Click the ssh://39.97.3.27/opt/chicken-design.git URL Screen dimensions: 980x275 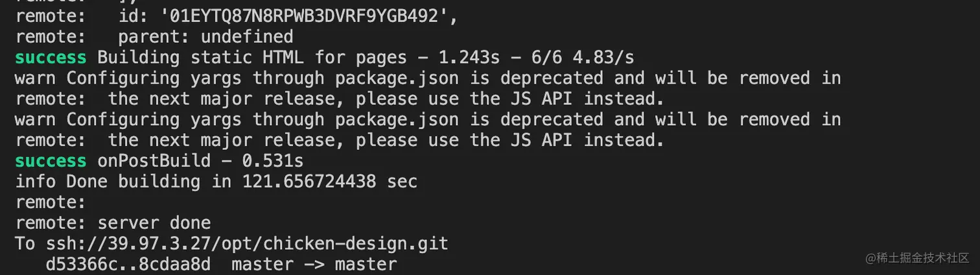point(247,244)
